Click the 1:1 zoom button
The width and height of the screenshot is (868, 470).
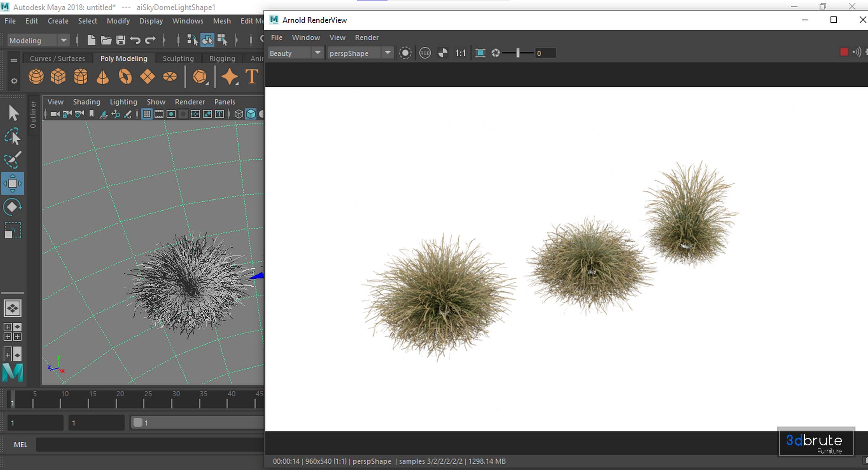point(460,53)
